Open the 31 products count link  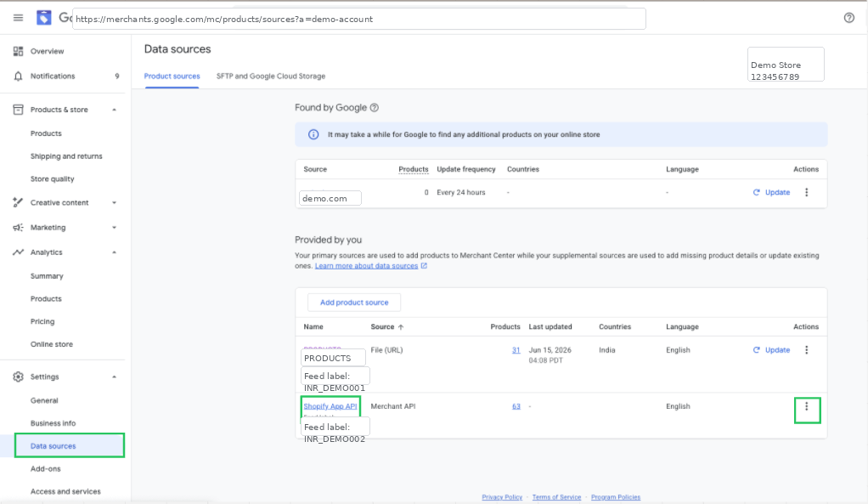pos(516,350)
